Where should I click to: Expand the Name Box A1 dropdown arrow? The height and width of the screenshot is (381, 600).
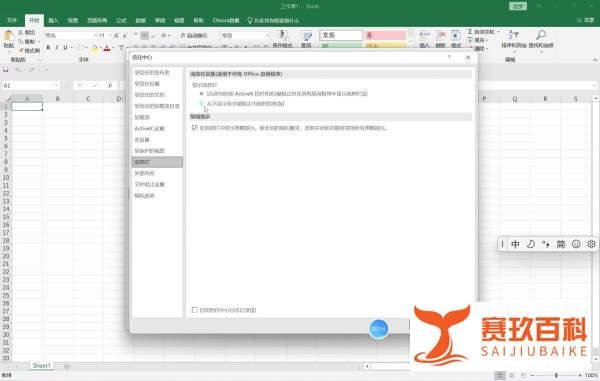(57, 85)
